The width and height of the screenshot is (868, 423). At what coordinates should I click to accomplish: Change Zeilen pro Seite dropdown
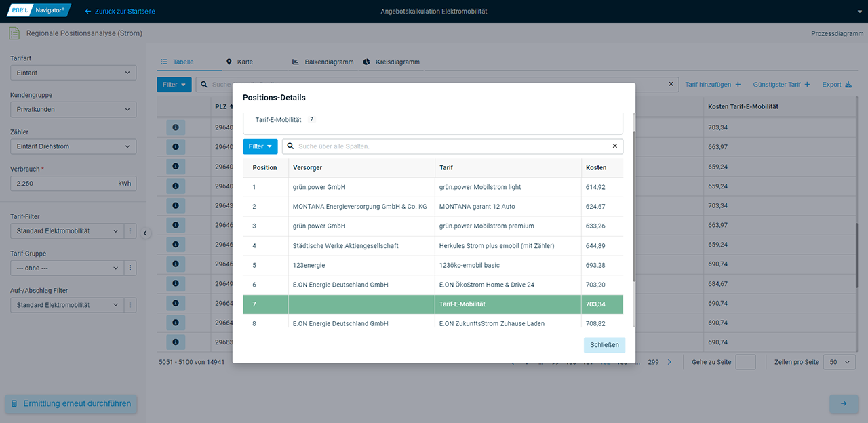(840, 362)
